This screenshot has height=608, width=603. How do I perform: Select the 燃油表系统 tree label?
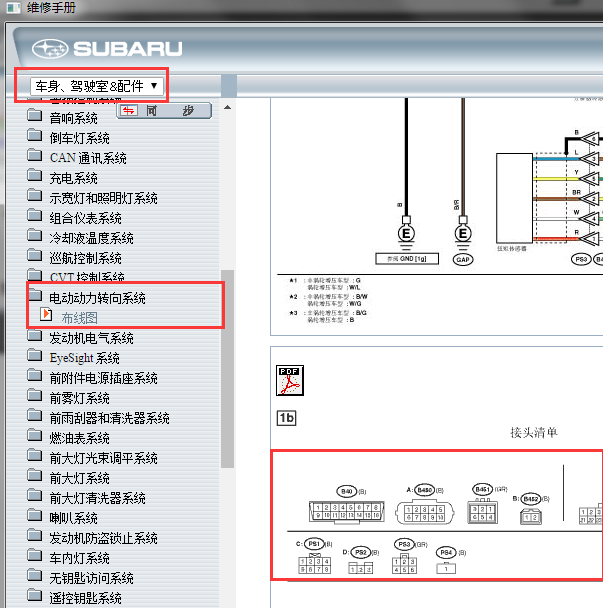(79, 438)
